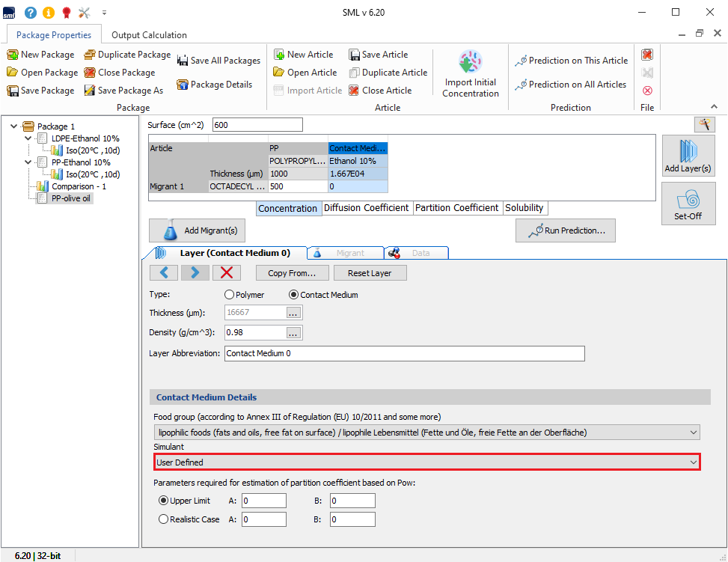Open the Food group dropdown
The image size is (728, 562).
[x=425, y=433]
